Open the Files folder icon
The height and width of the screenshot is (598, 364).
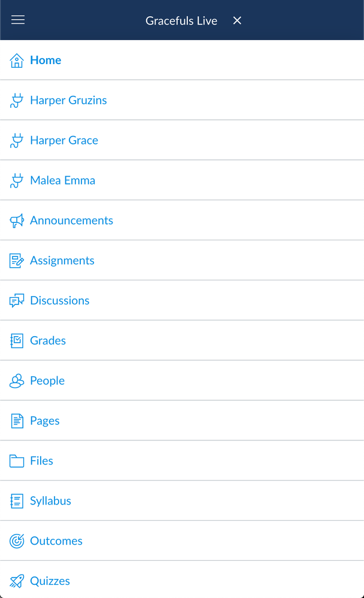pos(16,461)
